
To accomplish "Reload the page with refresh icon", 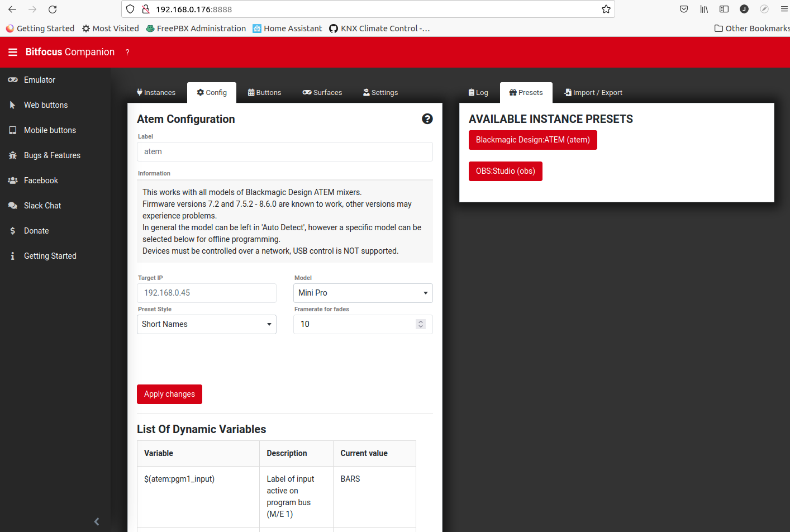I will pos(53,9).
